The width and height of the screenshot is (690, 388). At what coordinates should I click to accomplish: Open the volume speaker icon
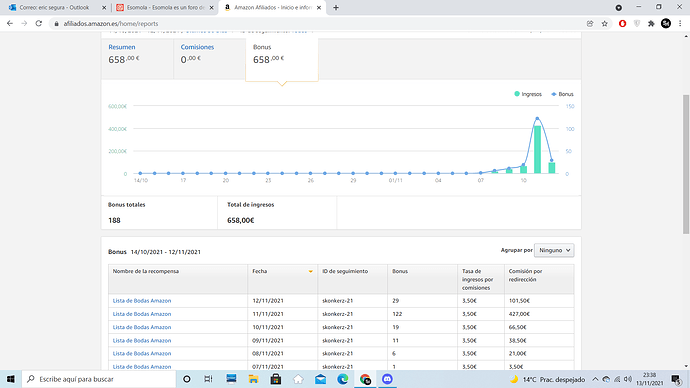pos(628,379)
